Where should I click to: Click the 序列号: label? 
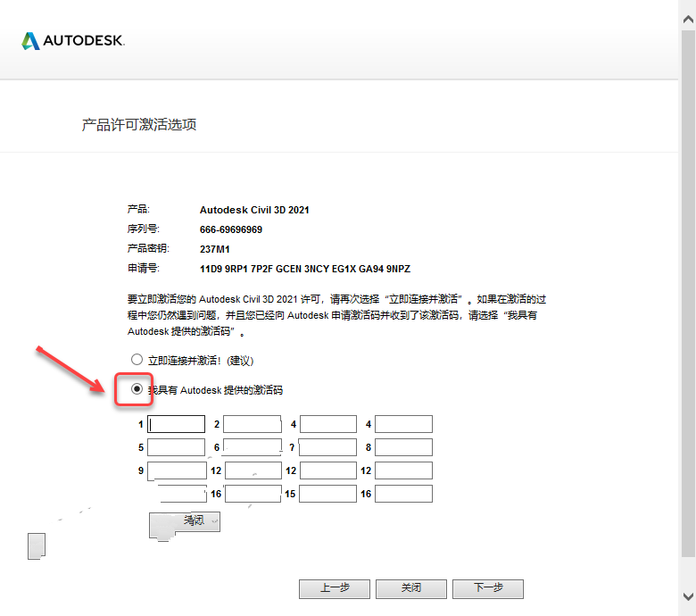pyautogui.click(x=144, y=229)
